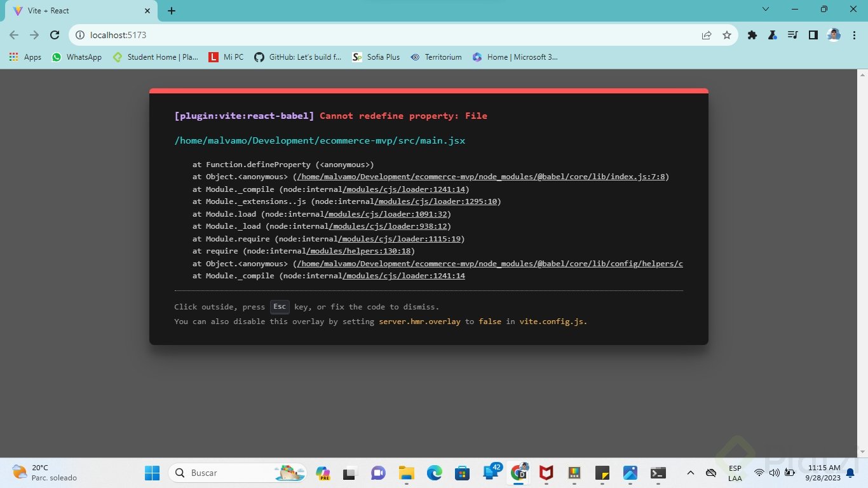Open the weather widget showing 20°C
Viewport: 868px width, 488px height.
click(44, 473)
